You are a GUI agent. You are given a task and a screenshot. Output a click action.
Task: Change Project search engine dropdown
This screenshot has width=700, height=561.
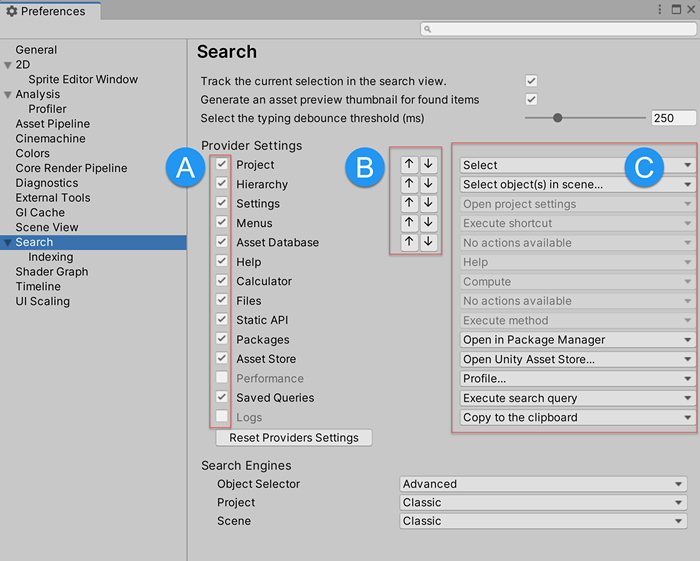(543, 503)
